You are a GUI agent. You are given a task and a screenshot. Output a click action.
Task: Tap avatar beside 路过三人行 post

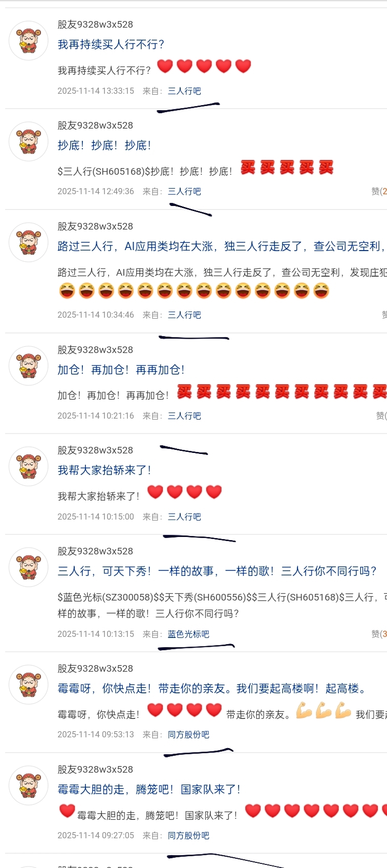(29, 243)
